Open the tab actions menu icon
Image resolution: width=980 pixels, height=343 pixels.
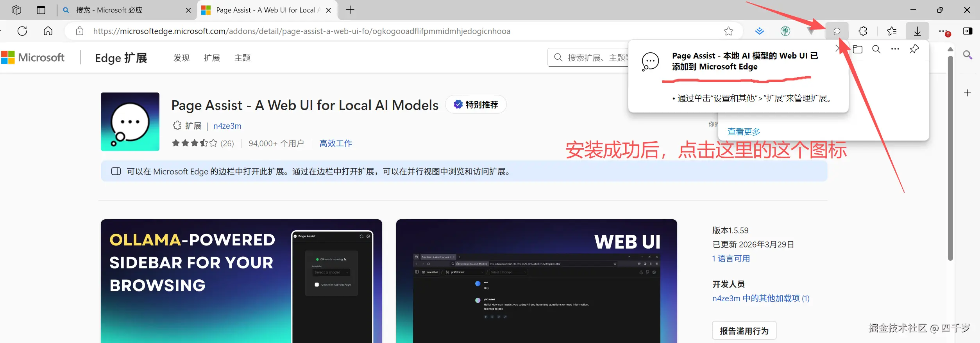click(x=41, y=10)
